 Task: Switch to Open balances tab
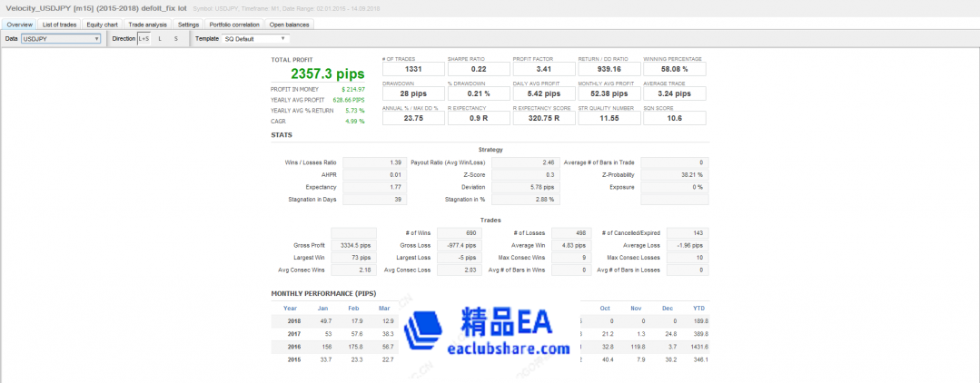[x=289, y=25]
